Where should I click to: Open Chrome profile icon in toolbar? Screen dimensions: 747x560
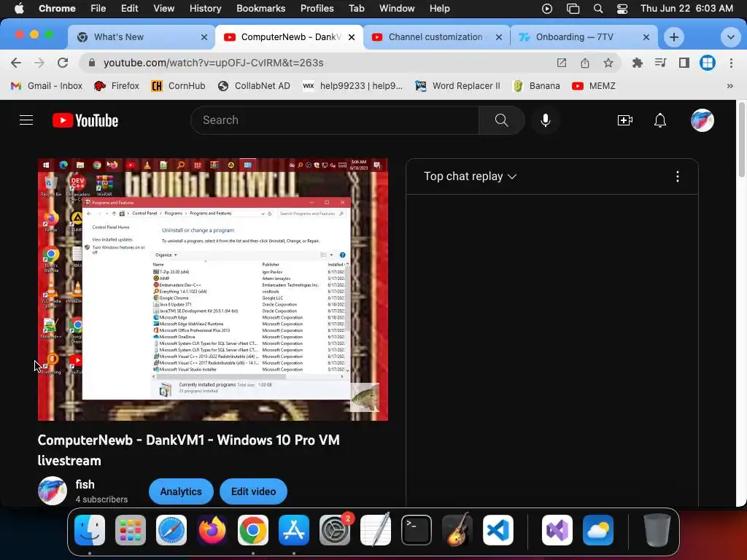[708, 63]
